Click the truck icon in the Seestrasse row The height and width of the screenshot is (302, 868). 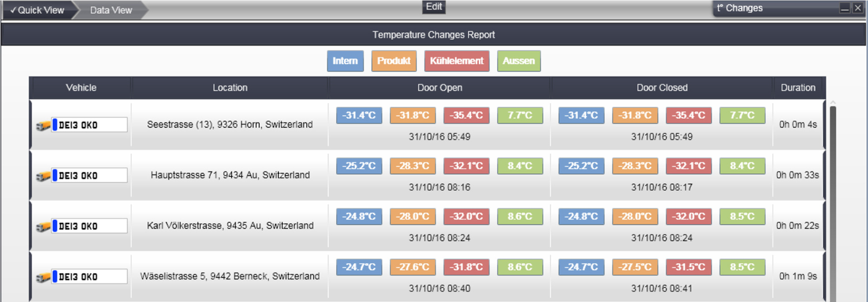(43, 126)
